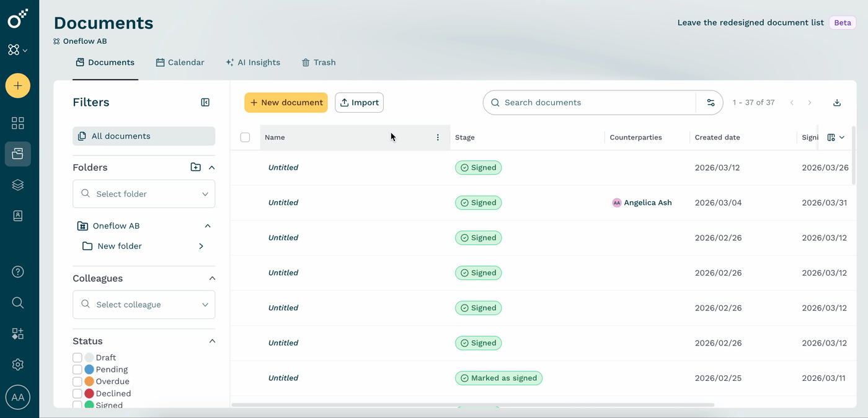868x418 pixels.
Task: Sort by the Created date column header
Action: (x=717, y=137)
